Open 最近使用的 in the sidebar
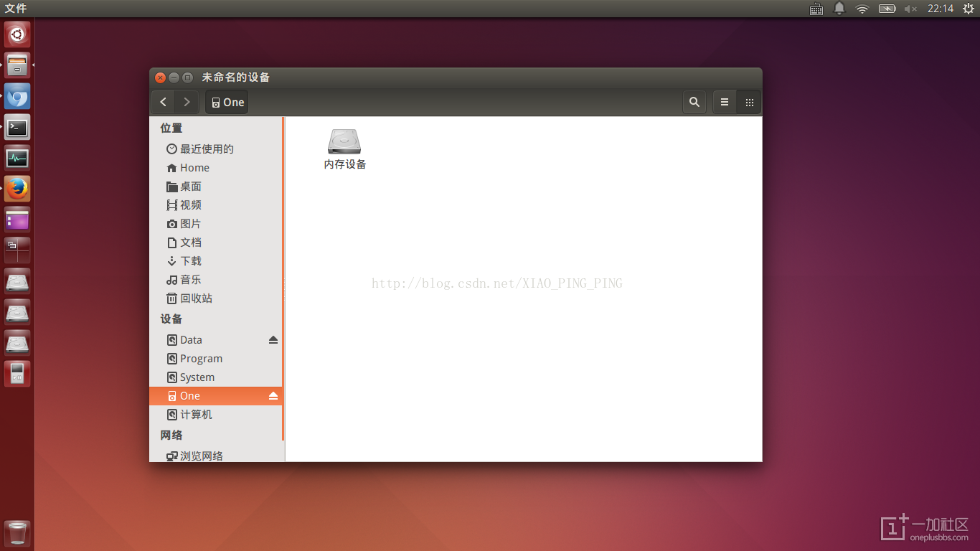The image size is (980, 551). [x=216, y=149]
